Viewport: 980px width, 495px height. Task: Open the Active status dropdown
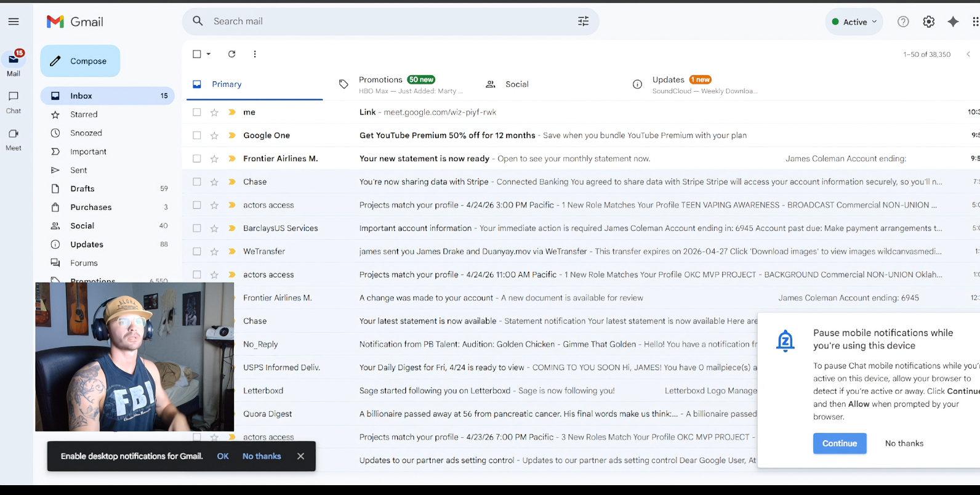coord(854,22)
